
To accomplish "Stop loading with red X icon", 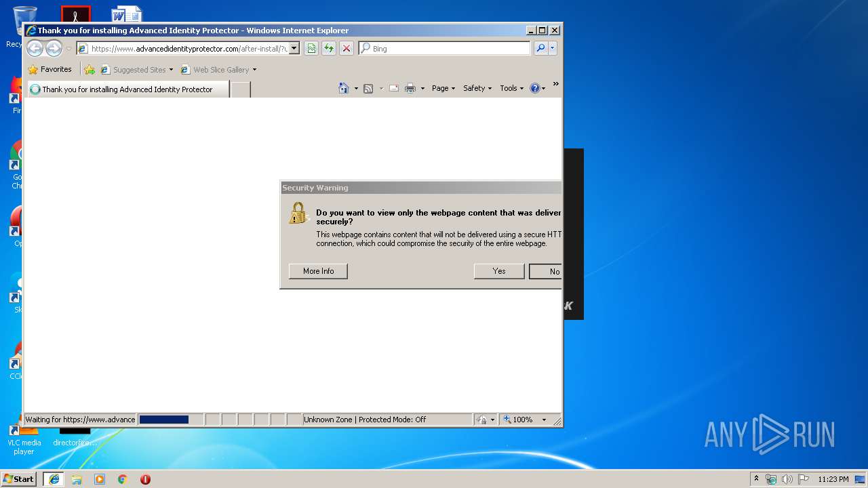I will pyautogui.click(x=347, y=48).
